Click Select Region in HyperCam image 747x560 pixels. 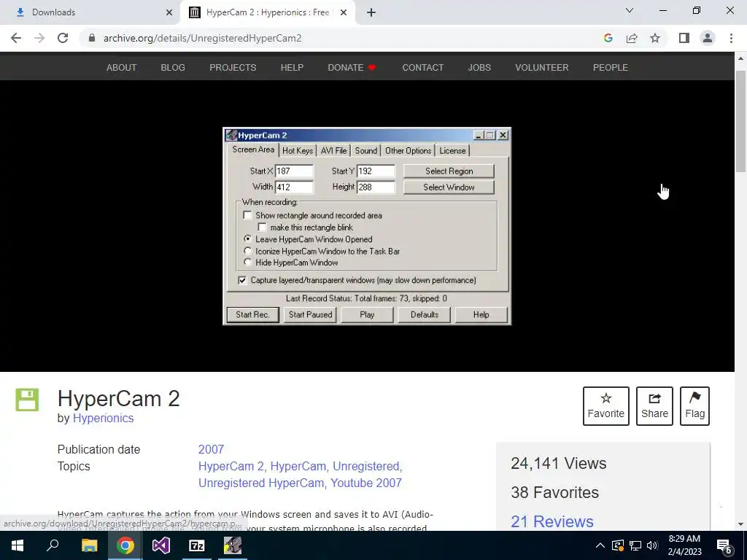pos(449,171)
